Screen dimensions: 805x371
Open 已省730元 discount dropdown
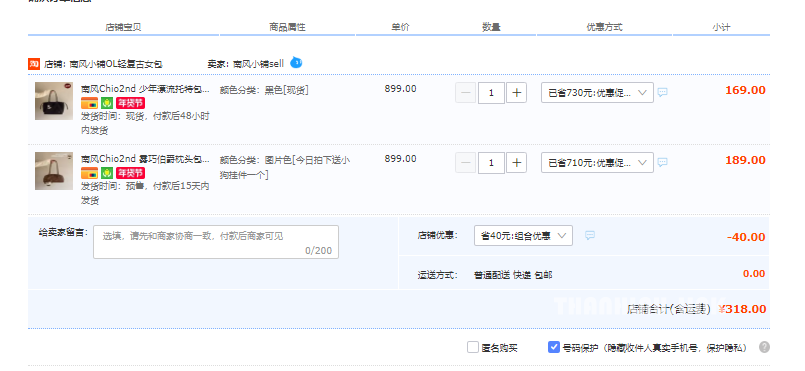(x=597, y=93)
